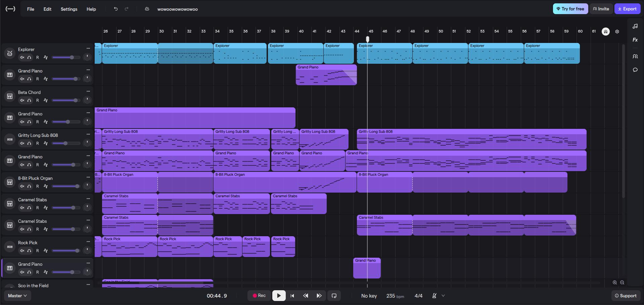Expand the metronome options chevron
644x305 pixels.
coord(443,296)
